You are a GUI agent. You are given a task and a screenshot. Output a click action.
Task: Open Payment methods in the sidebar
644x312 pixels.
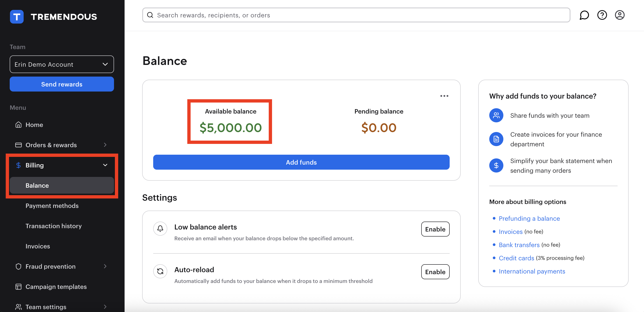click(52, 206)
